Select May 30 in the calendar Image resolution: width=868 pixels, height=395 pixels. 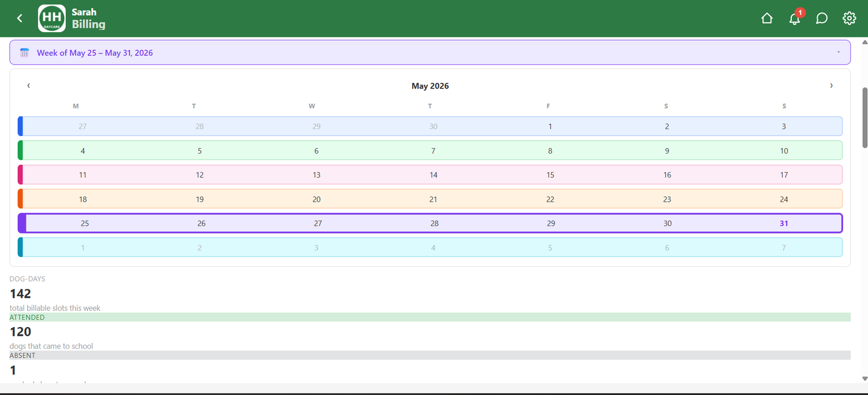click(667, 223)
